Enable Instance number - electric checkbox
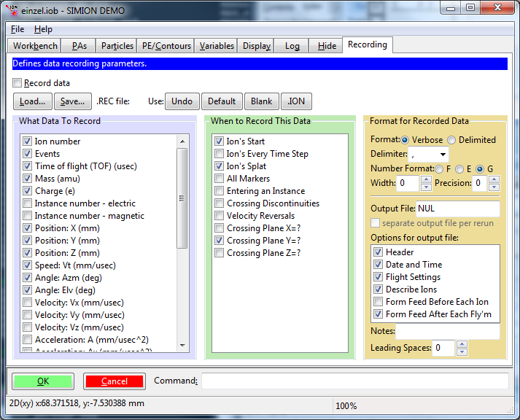Viewport: 520px width, 420px height. 28,203
